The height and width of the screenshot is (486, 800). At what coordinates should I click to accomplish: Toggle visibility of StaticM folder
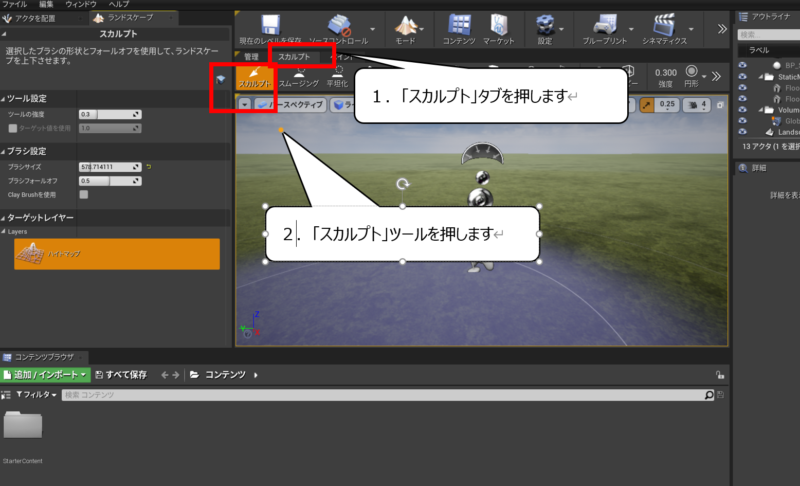pyautogui.click(x=742, y=76)
